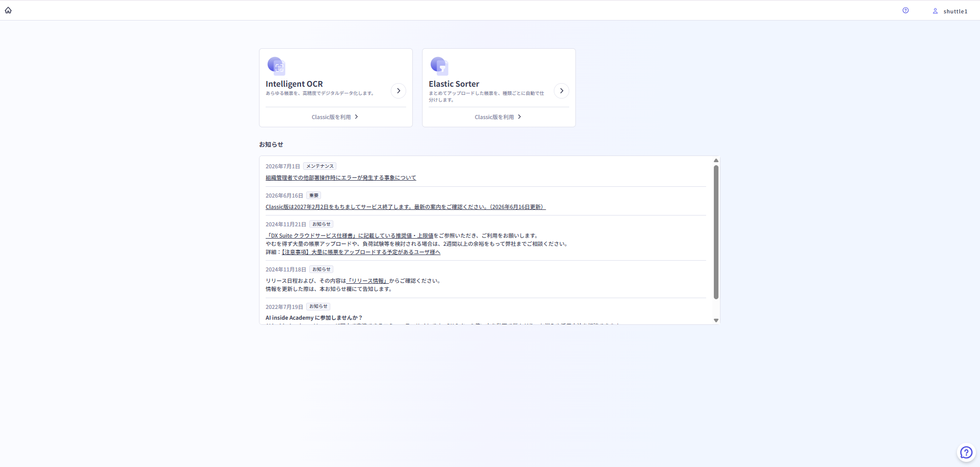Launch Intelligent OCR with arrow button
The height and width of the screenshot is (467, 980).
click(398, 91)
